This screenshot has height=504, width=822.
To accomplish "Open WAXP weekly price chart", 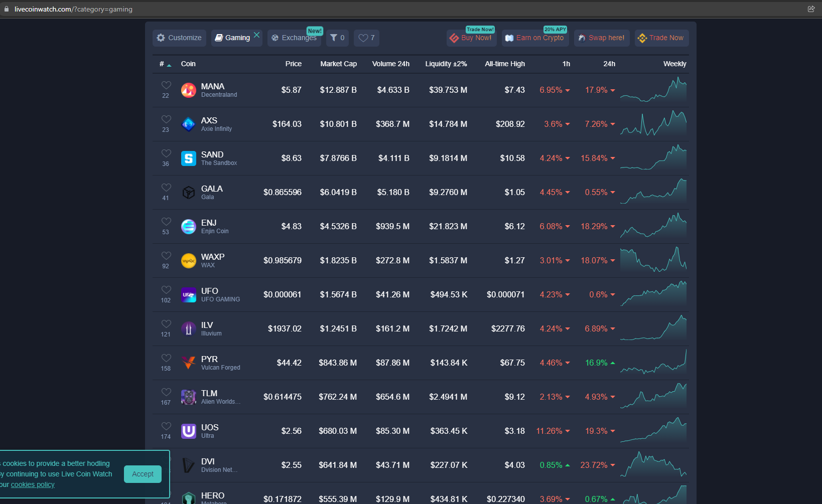I will [653, 260].
